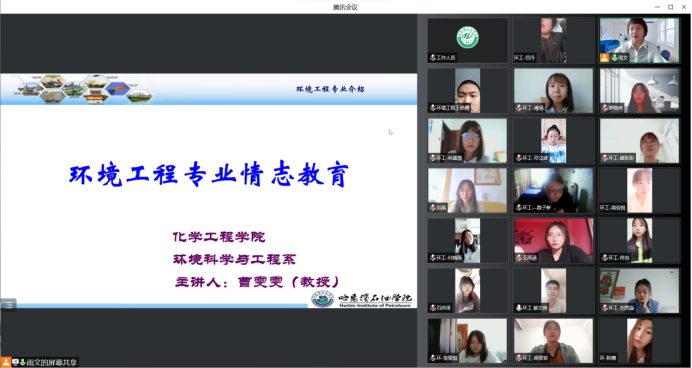
Task: Click 环境科学与工程系 line on slide
Action: pos(234,259)
